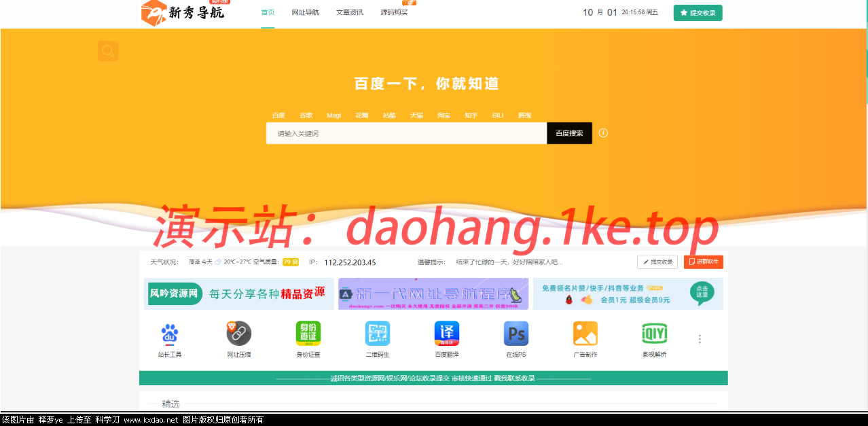Expand more tools with the vertical dots

[700, 338]
